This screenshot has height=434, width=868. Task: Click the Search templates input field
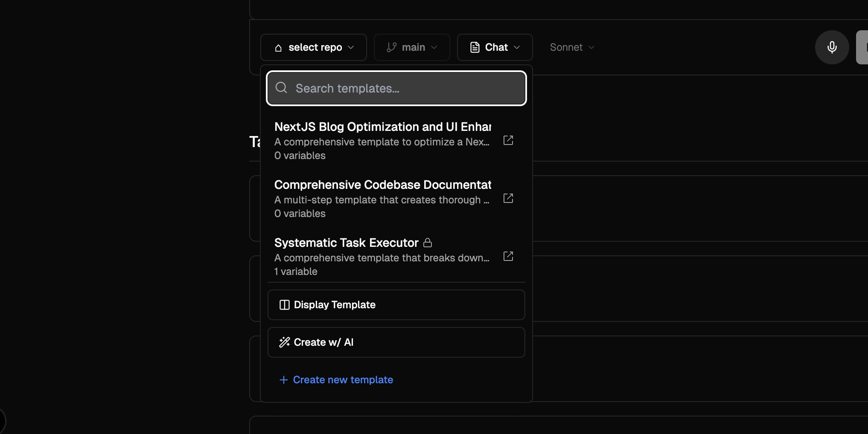[396, 88]
